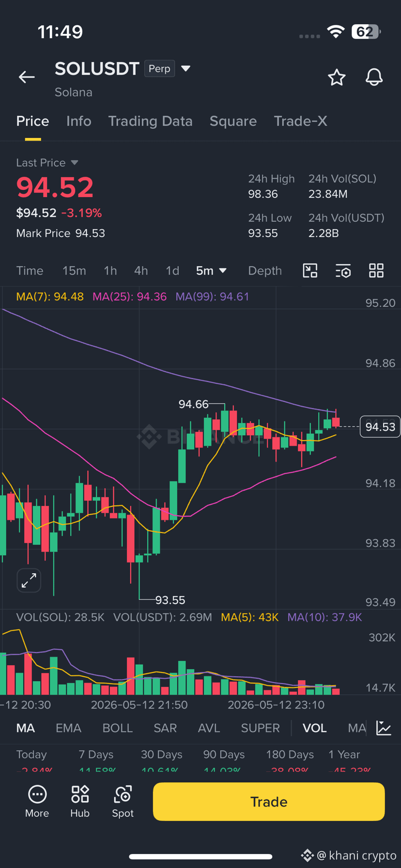Toggle the SUPER indicator
Screen dimensions: 401x868
coord(260,728)
